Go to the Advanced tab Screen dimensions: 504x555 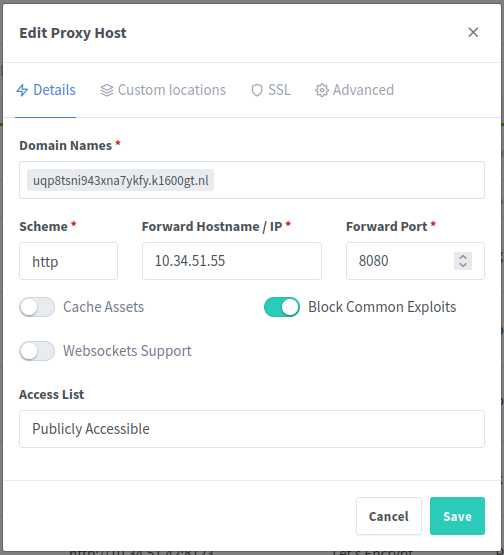(x=355, y=90)
